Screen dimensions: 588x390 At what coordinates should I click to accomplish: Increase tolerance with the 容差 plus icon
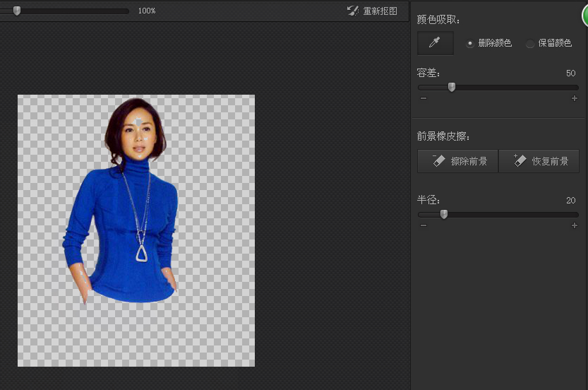575,98
